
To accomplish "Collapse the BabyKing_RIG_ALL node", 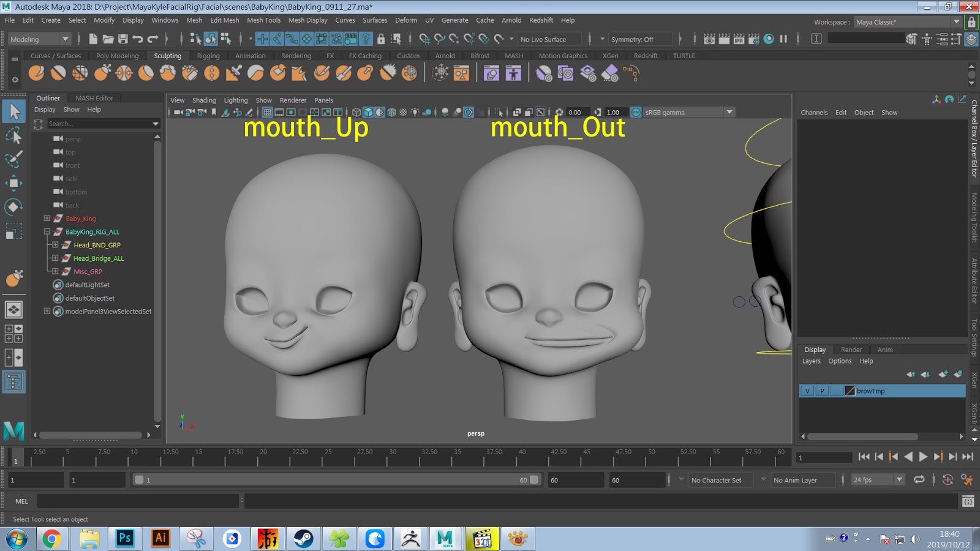I will (47, 232).
